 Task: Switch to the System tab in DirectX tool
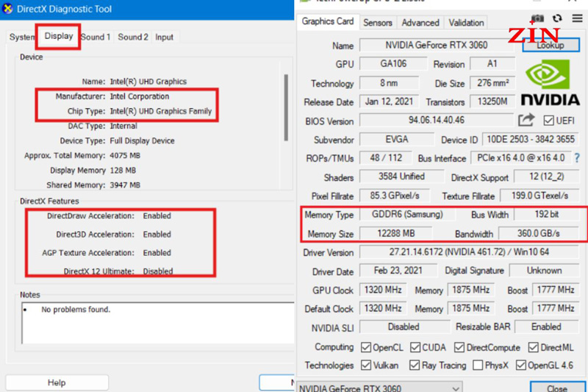(22, 37)
